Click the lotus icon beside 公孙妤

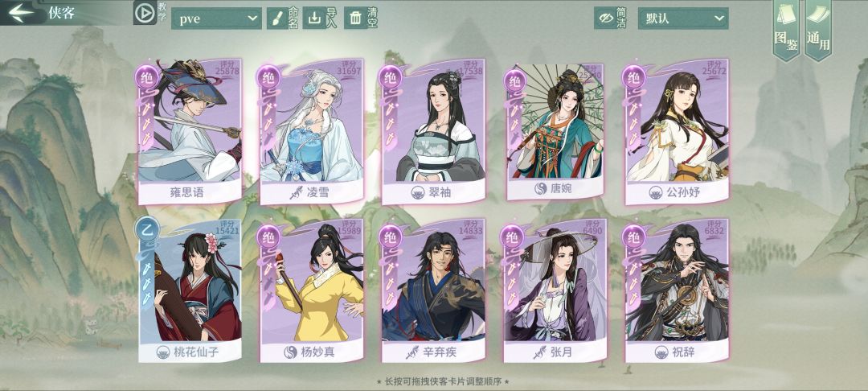tap(656, 193)
